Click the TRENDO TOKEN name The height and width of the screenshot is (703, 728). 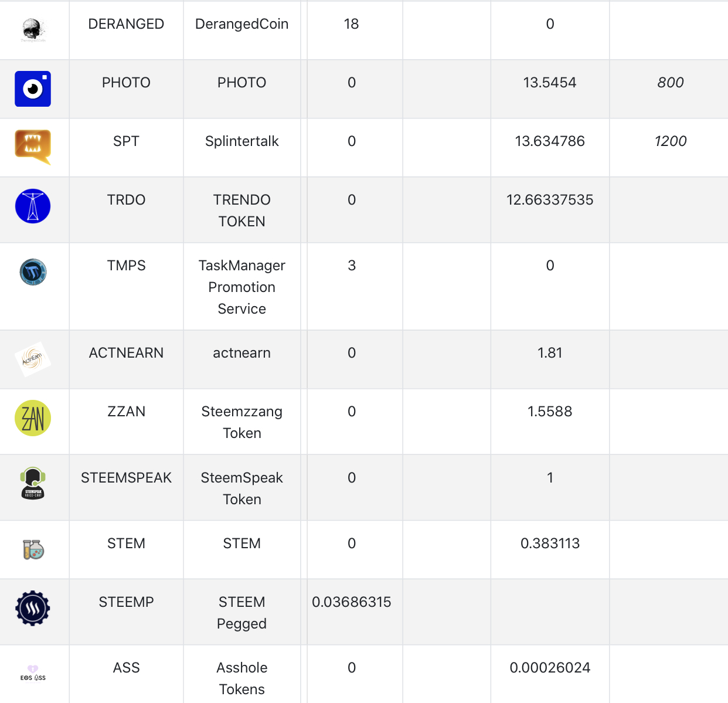tap(241, 210)
